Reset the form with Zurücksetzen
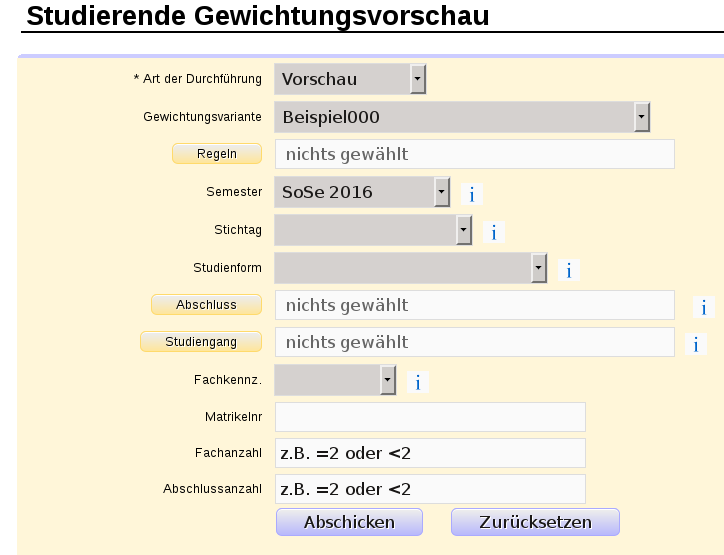 coord(535,522)
